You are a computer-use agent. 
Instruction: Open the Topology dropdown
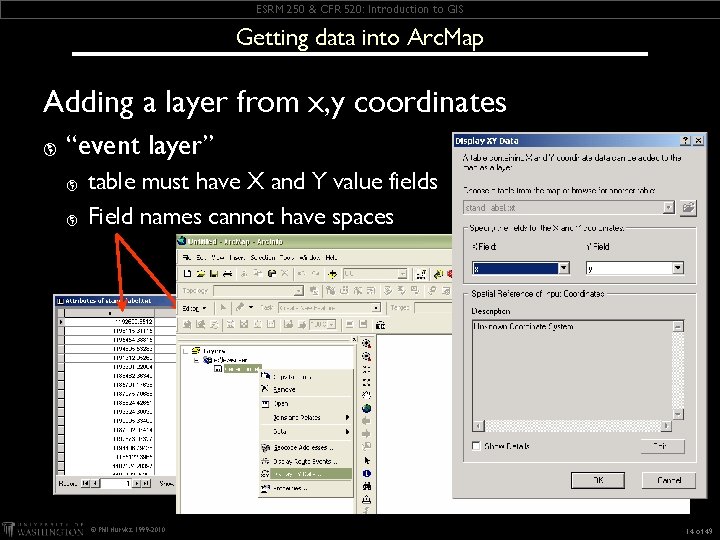[298, 291]
